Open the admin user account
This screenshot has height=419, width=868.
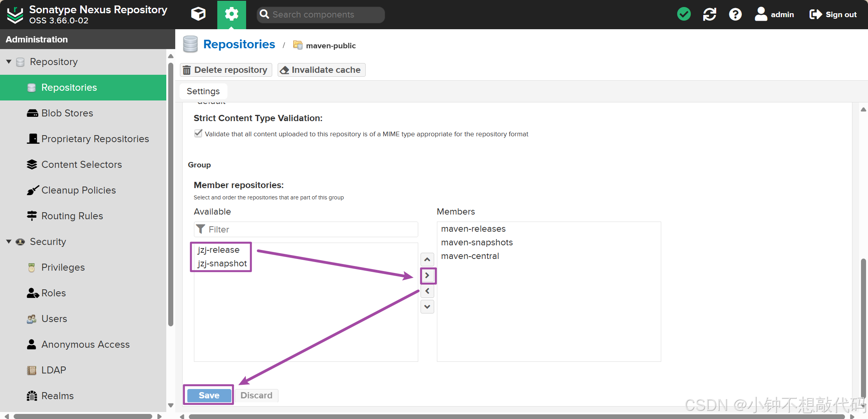point(774,14)
